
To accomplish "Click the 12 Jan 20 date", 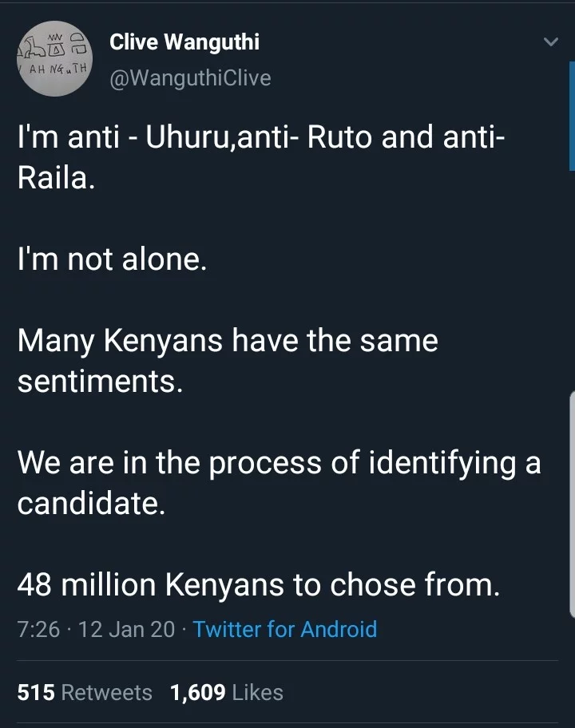I will pyautogui.click(x=126, y=629).
